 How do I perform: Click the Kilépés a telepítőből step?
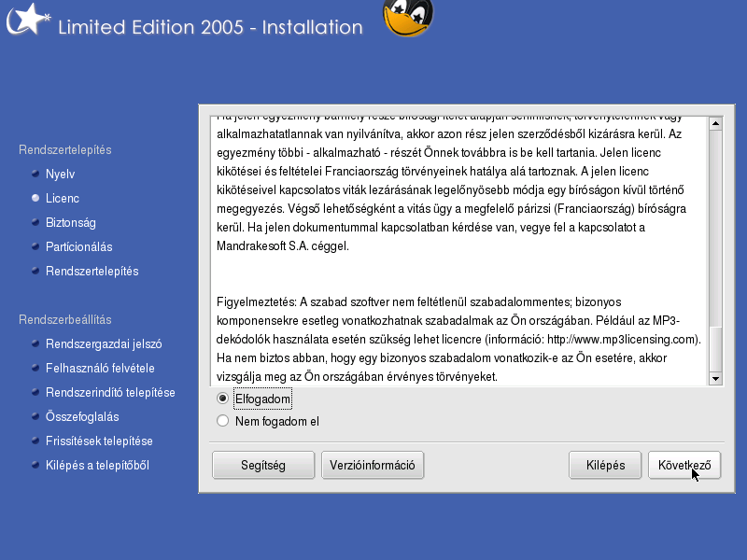pos(97,465)
